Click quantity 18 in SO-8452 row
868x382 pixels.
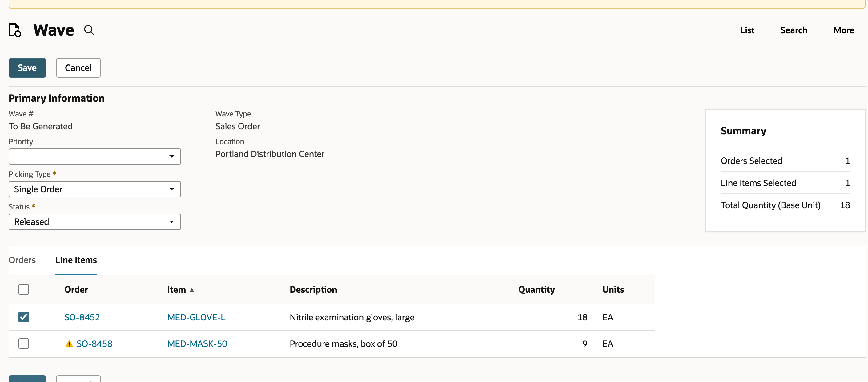[582, 317]
